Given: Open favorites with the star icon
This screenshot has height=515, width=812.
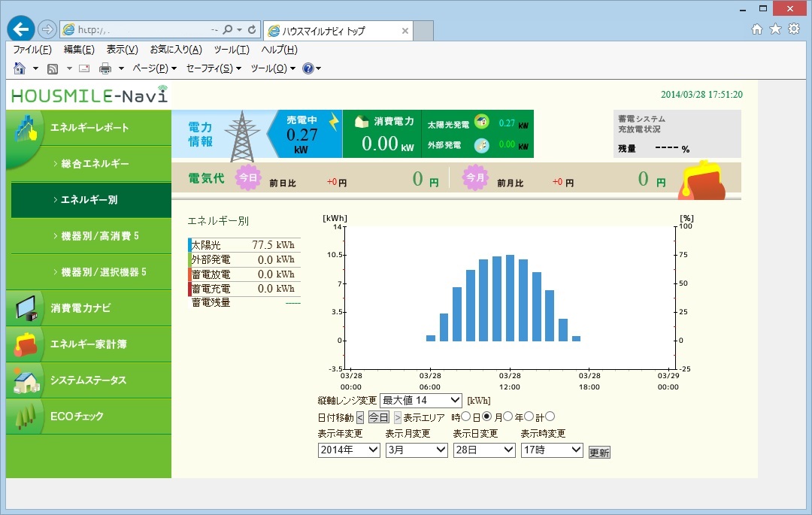Looking at the screenshot, I should [x=775, y=29].
